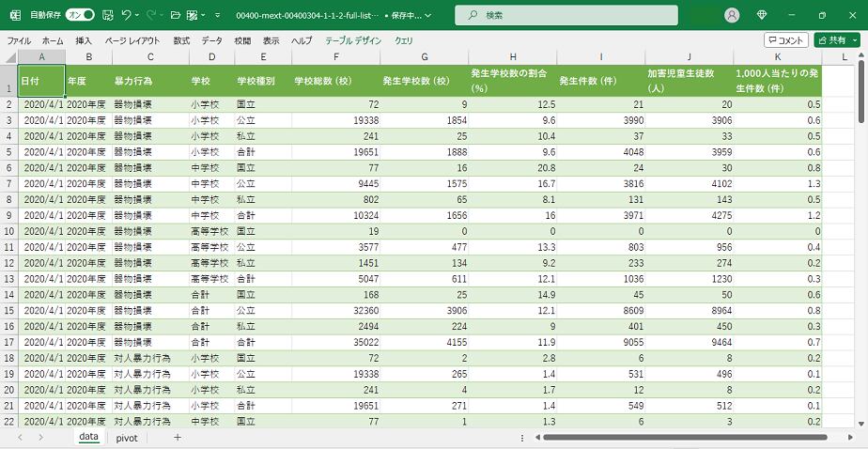Screen dimensions: 868x449
Task: Switch to the テーブル デザイン tab
Action: click(353, 40)
